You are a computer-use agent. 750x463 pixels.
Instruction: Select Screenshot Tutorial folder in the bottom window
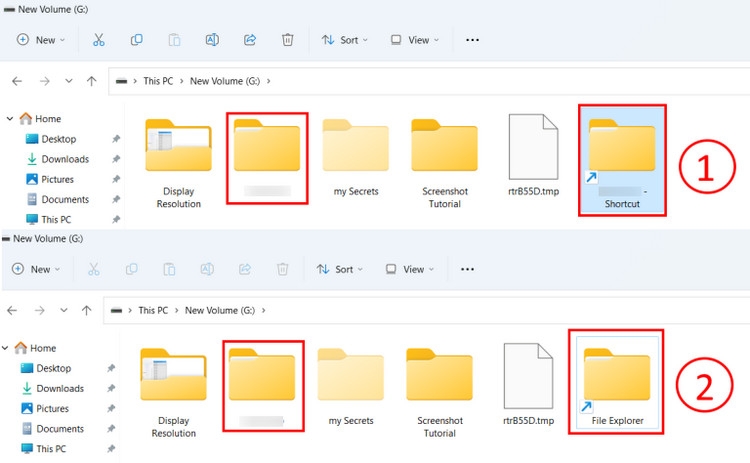440,393
